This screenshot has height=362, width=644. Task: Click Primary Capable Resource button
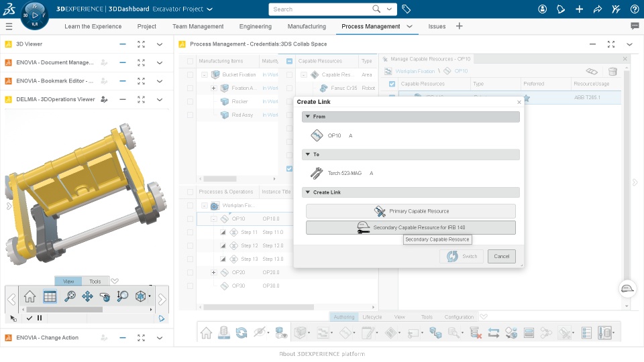click(x=411, y=211)
